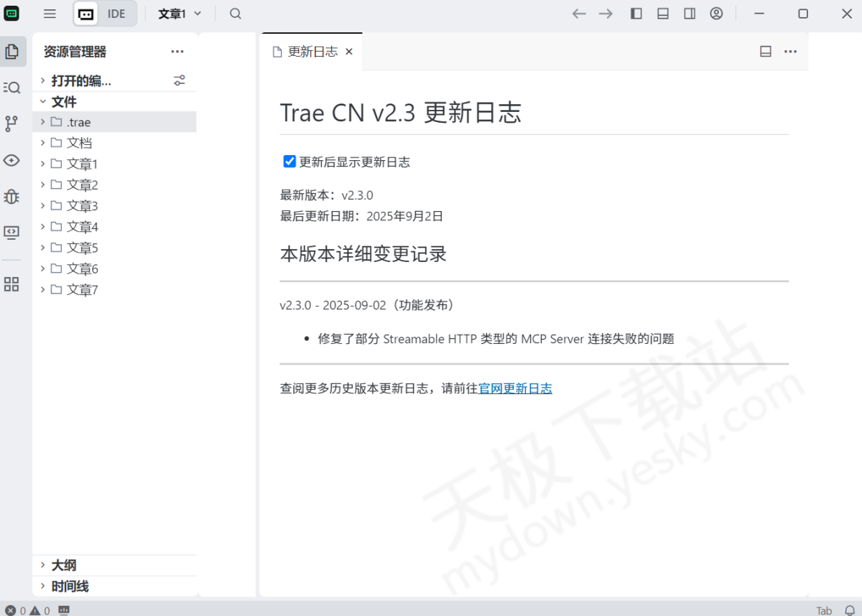Close the 更新日志 tab
Screen dimensions: 862x616
(x=349, y=52)
